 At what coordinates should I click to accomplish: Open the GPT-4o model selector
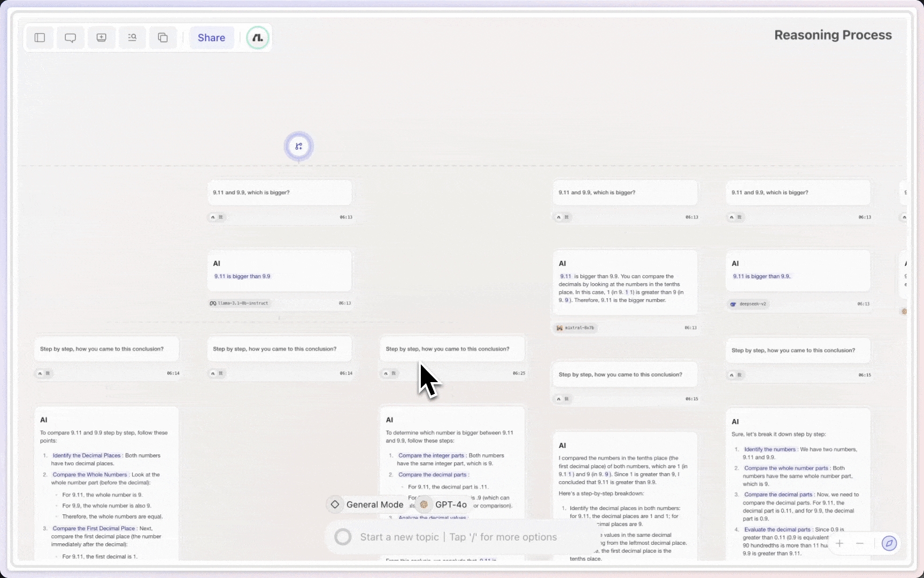pyautogui.click(x=443, y=504)
